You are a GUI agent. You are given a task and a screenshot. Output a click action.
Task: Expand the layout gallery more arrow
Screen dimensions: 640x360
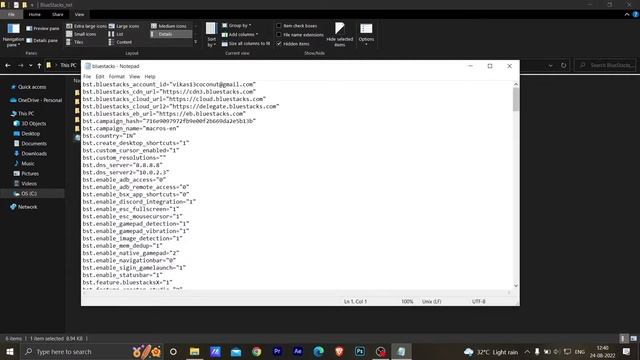pyautogui.click(x=196, y=42)
